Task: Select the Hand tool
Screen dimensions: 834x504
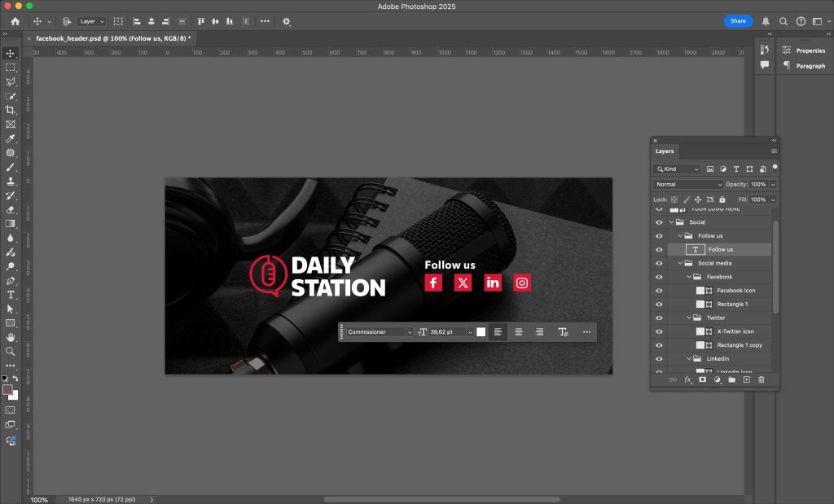Action: [11, 337]
